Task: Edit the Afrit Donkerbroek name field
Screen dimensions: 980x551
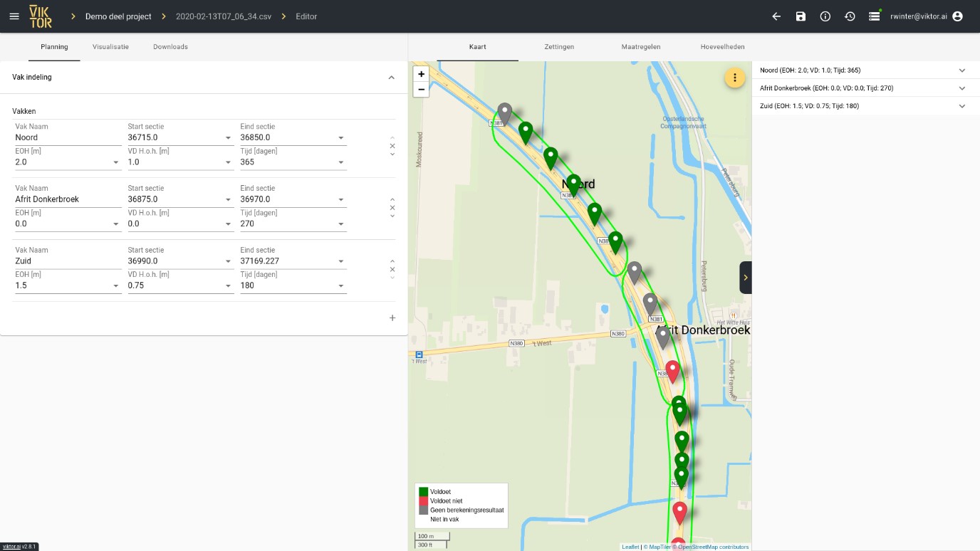Action: 68,199
